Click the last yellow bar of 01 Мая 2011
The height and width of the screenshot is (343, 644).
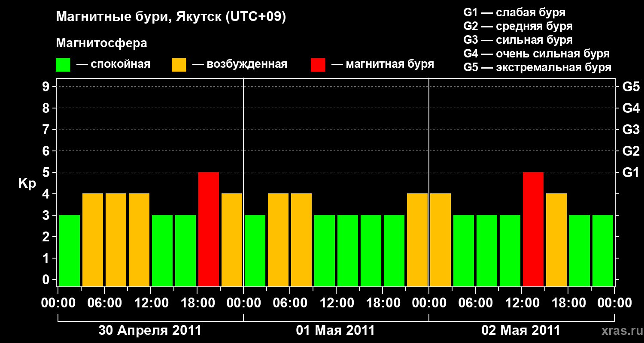417,240
